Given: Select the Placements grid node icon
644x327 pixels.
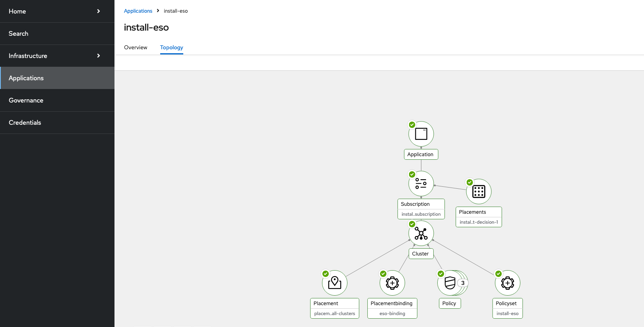Looking at the screenshot, I should [x=479, y=192].
